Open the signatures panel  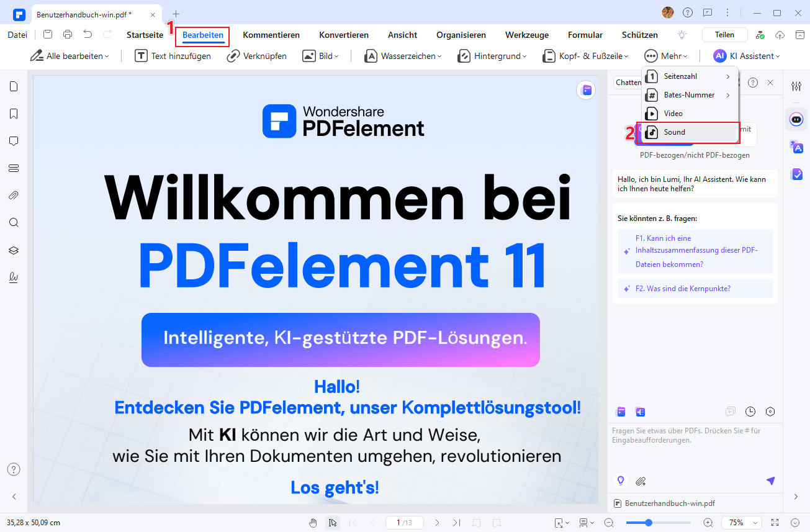pos(14,277)
